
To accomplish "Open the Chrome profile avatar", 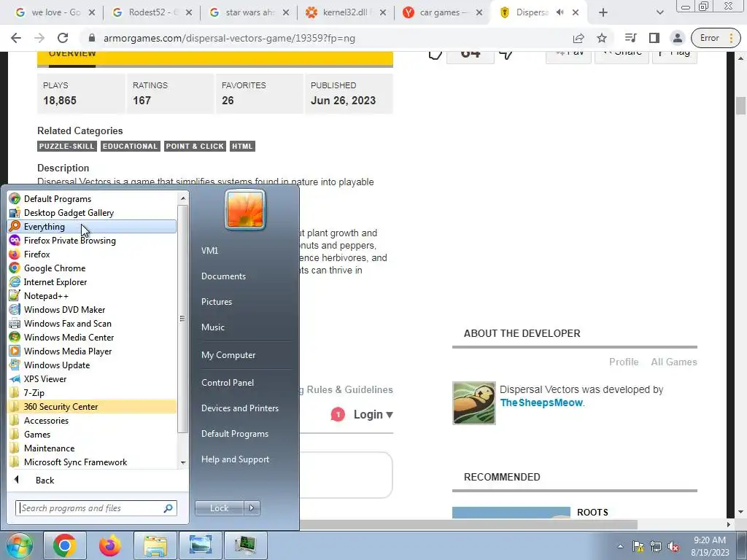I will pos(677,38).
